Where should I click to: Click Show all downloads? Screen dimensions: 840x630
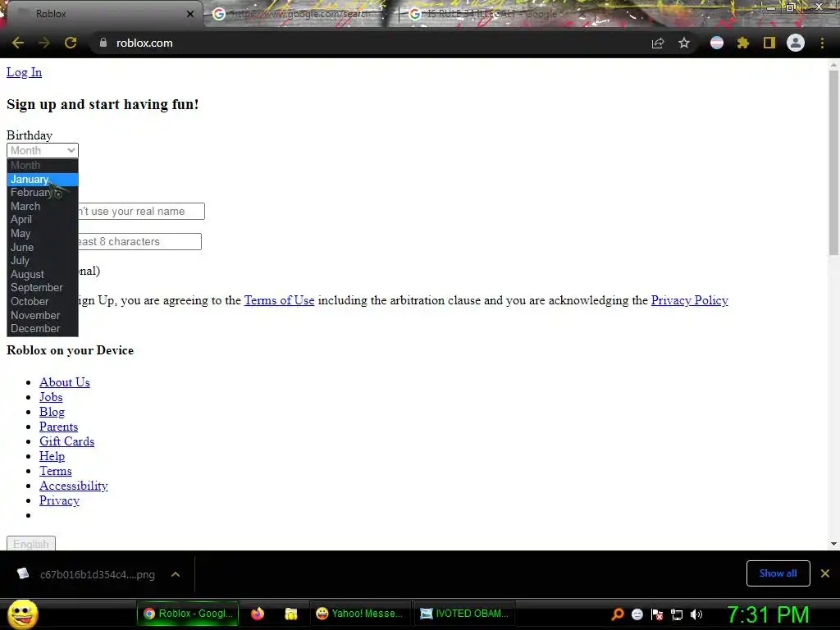coord(778,573)
